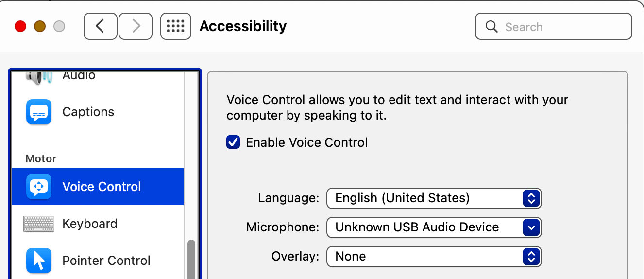644x279 pixels.
Task: Go back with the left chevron
Action: [x=100, y=26]
